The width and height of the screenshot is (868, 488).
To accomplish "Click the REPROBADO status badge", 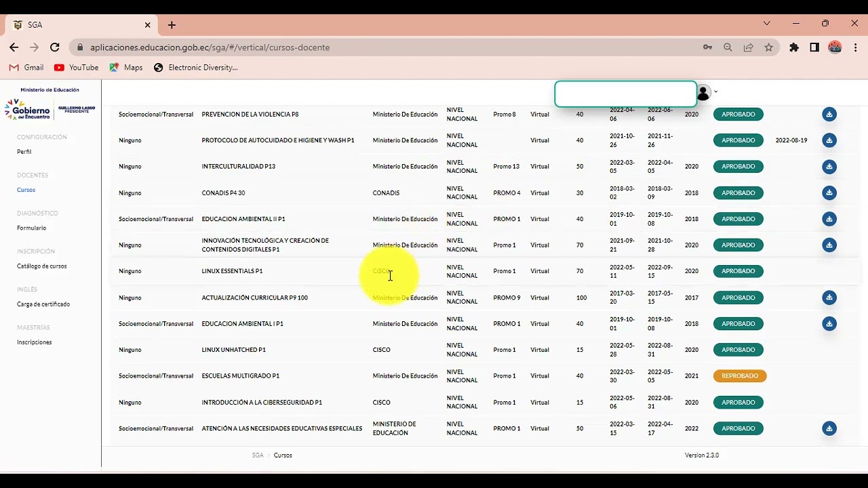I will tap(740, 376).
